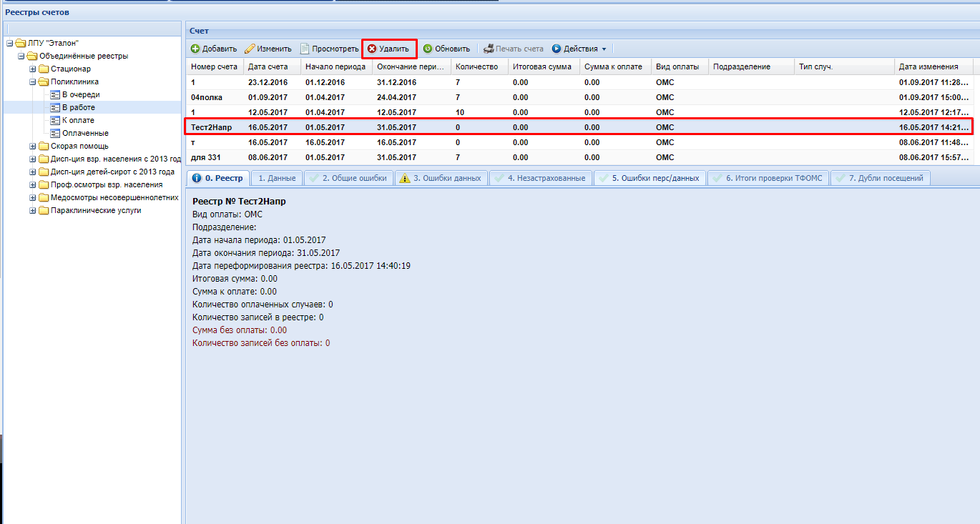
Task: Click the Удалить button
Action: [388, 49]
